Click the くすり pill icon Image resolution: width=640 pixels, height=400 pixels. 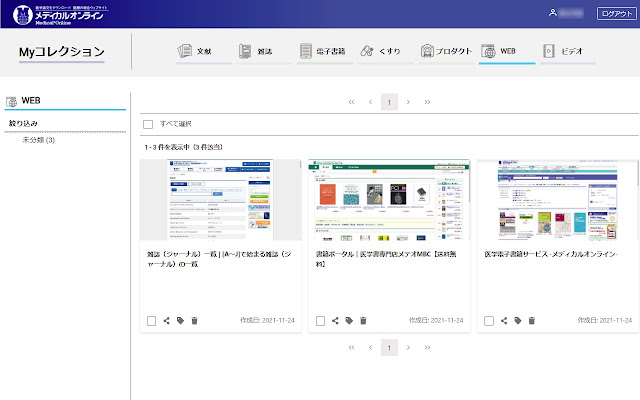367,51
